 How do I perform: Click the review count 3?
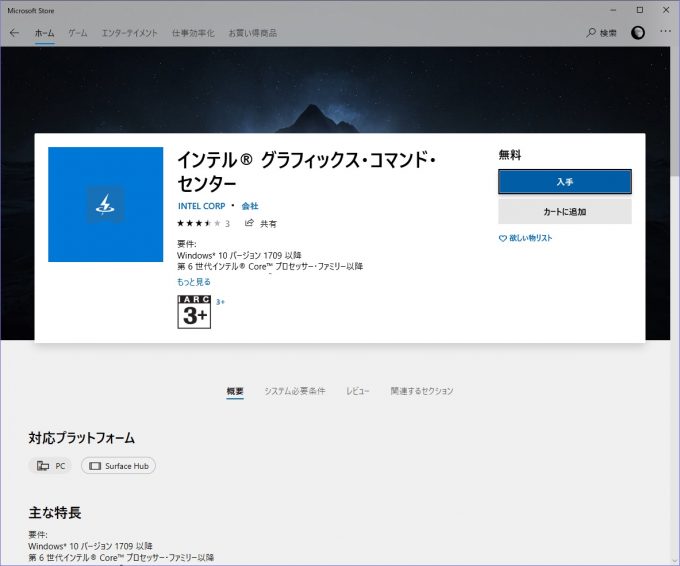227,224
